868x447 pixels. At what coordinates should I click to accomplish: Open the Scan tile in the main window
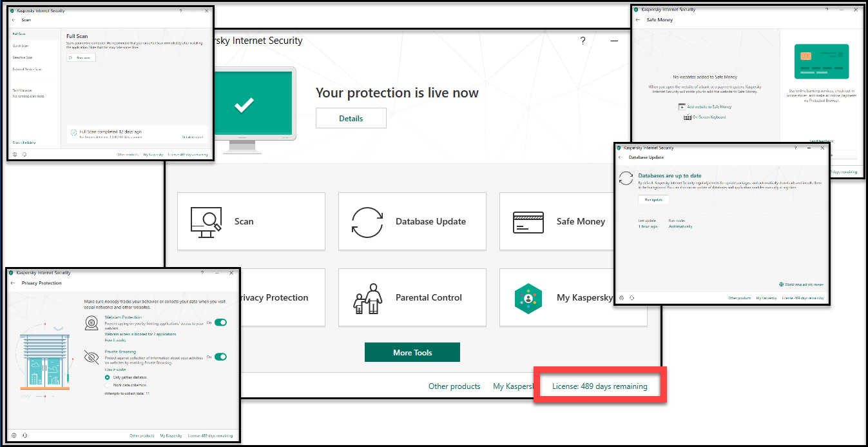(251, 221)
